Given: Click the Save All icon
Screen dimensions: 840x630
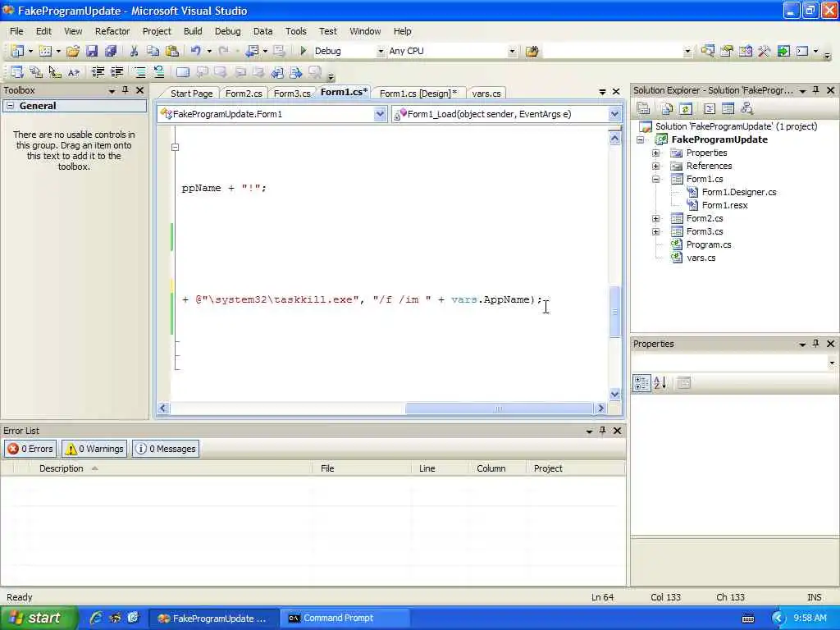Looking at the screenshot, I should [111, 51].
